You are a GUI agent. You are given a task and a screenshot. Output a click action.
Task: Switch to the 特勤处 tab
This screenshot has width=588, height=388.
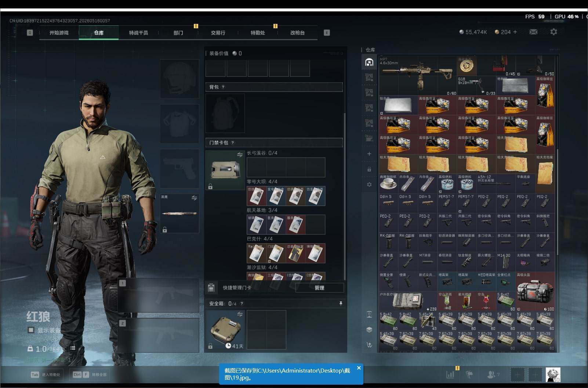[258, 33]
